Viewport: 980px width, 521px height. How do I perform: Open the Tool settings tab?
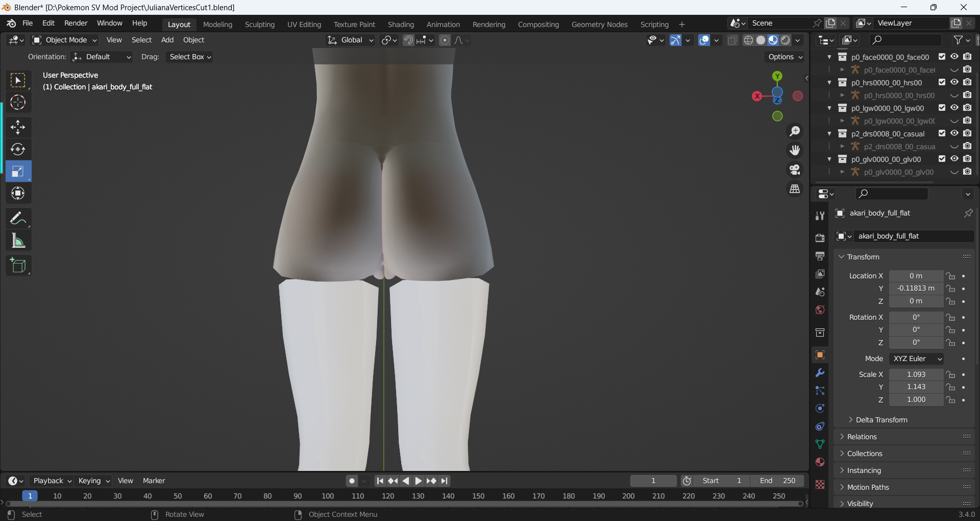[820, 216]
